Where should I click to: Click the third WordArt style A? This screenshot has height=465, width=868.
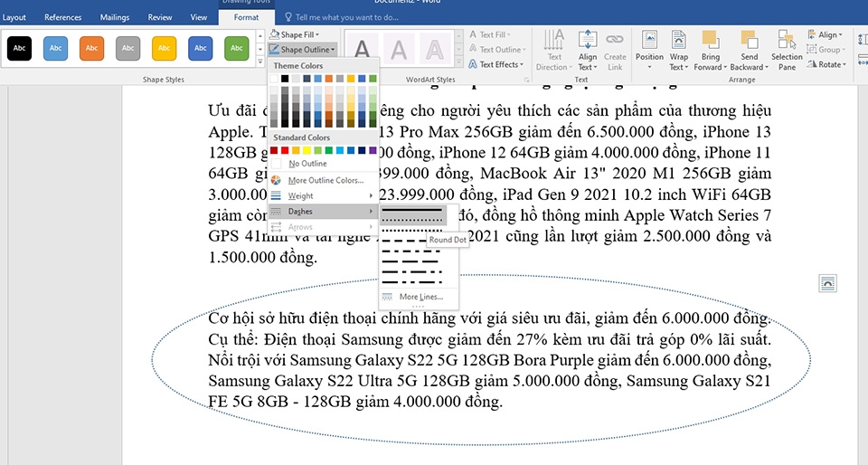pos(435,49)
